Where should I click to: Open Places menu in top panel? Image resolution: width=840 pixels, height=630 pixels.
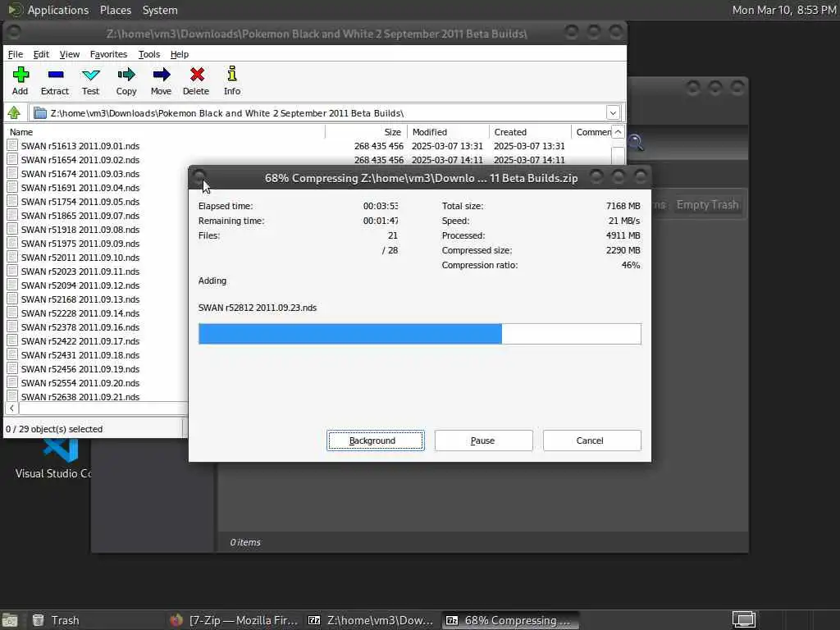pos(115,10)
